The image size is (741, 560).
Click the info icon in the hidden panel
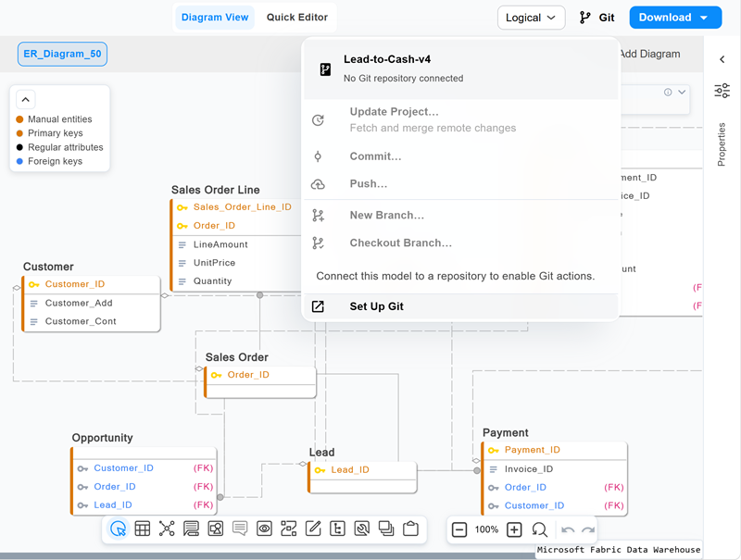click(668, 92)
